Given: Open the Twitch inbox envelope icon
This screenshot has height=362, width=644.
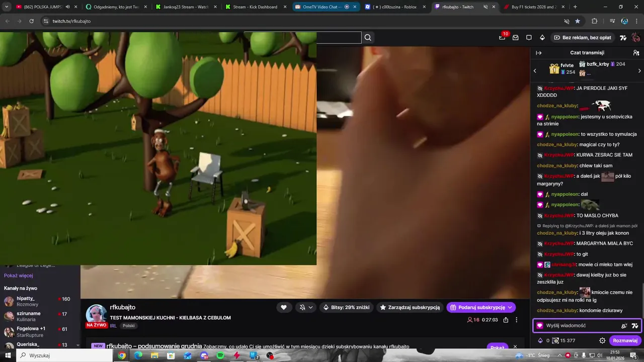Looking at the screenshot, I should tap(515, 38).
